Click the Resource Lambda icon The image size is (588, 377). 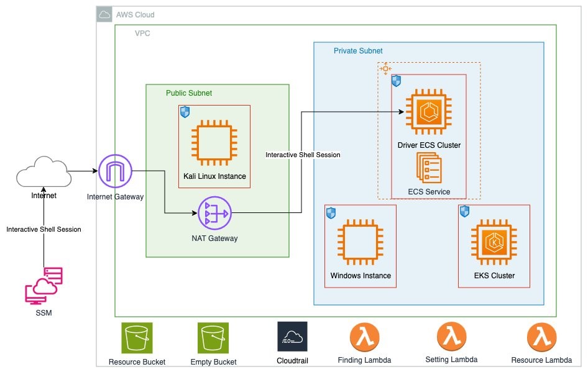(x=541, y=337)
